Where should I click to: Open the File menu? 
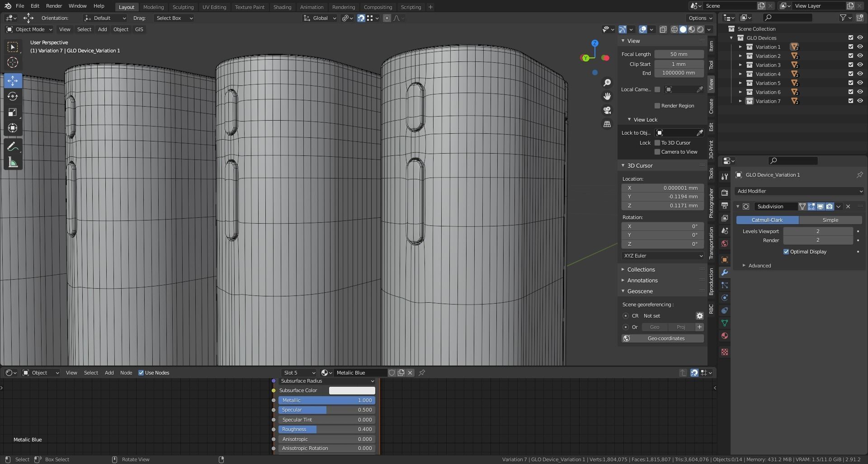[20, 6]
